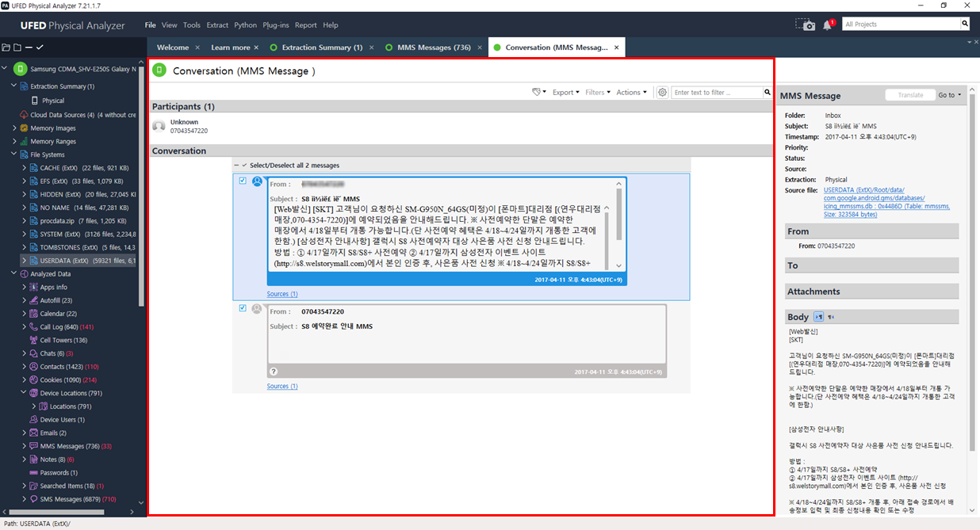This screenshot has height=530, width=980.
Task: Click the Memory Ranges chart icon
Action: click(x=24, y=142)
